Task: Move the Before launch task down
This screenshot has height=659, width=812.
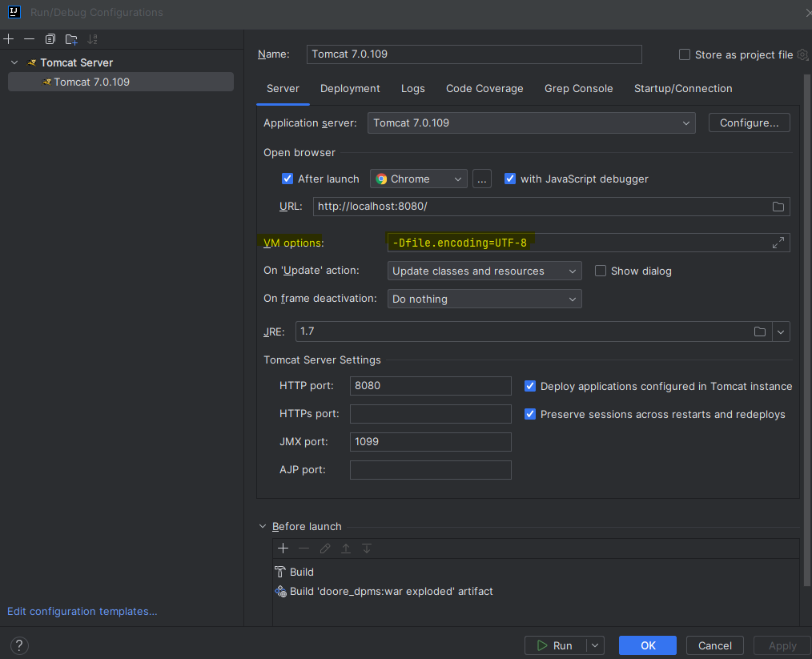Action: point(367,548)
